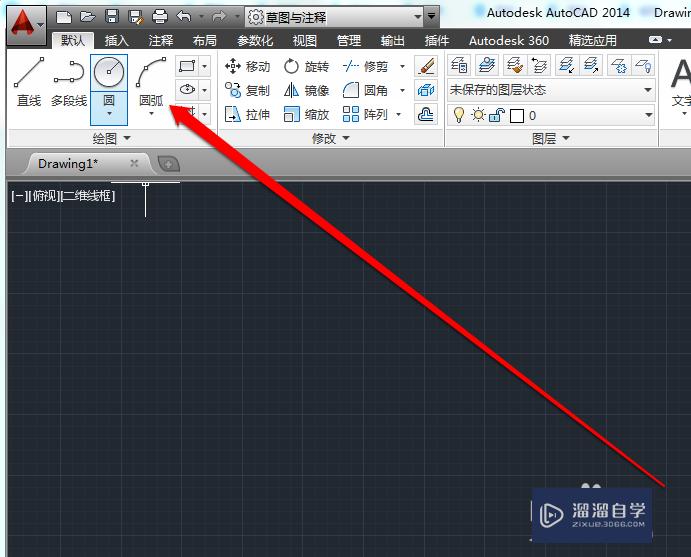Switch to the 精选应用 ribbon tab
The width and height of the screenshot is (691, 557).
tap(592, 41)
